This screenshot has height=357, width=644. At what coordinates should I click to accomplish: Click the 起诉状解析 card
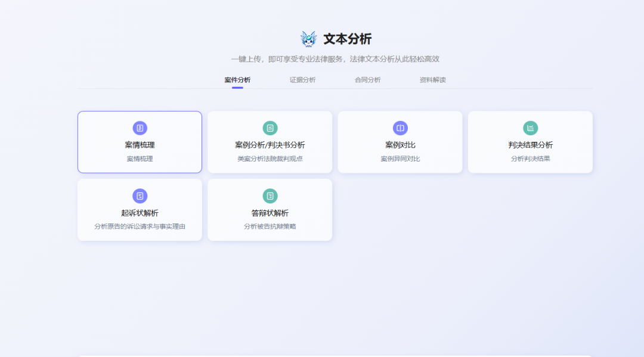(140, 210)
